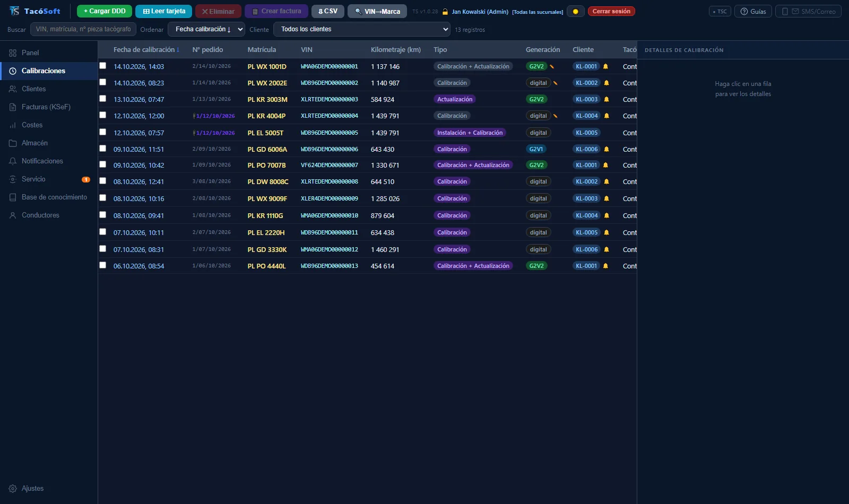The image size is (849, 504).
Task: Click the G2V1 generation badge in PL GD 6006A row
Action: [x=536, y=149]
